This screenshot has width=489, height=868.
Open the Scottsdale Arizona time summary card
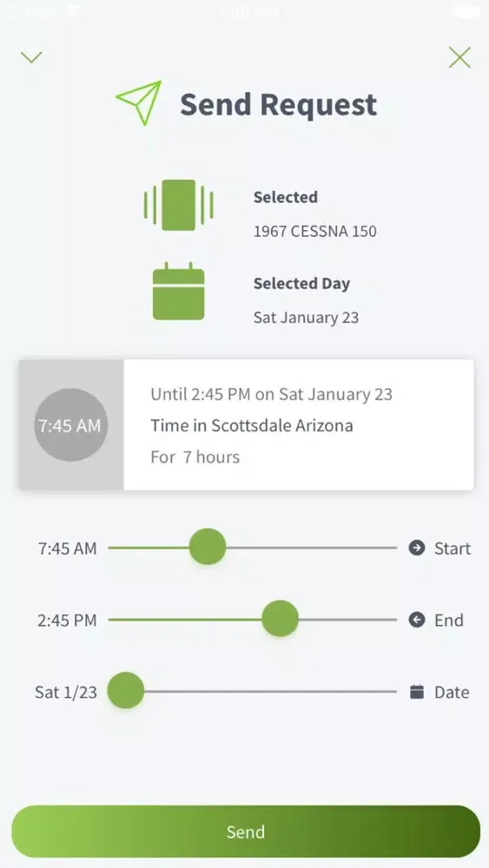coord(246,424)
